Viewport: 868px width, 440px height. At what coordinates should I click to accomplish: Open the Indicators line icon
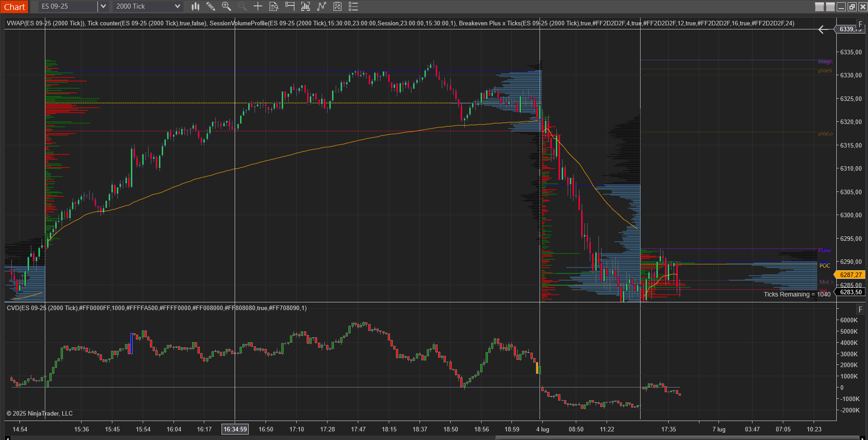pyautogui.click(x=322, y=6)
